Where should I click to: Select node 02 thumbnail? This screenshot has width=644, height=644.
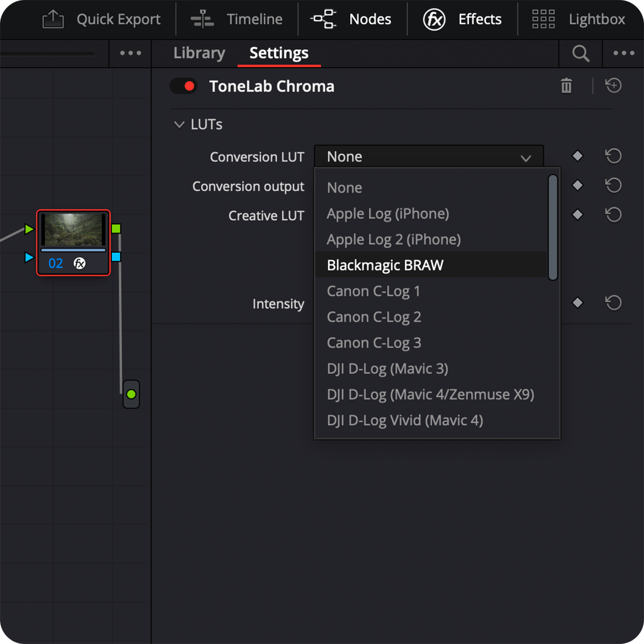73,230
